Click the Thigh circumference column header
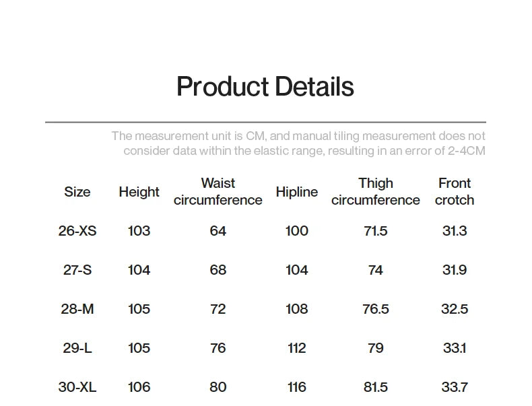 pyautogui.click(x=375, y=192)
